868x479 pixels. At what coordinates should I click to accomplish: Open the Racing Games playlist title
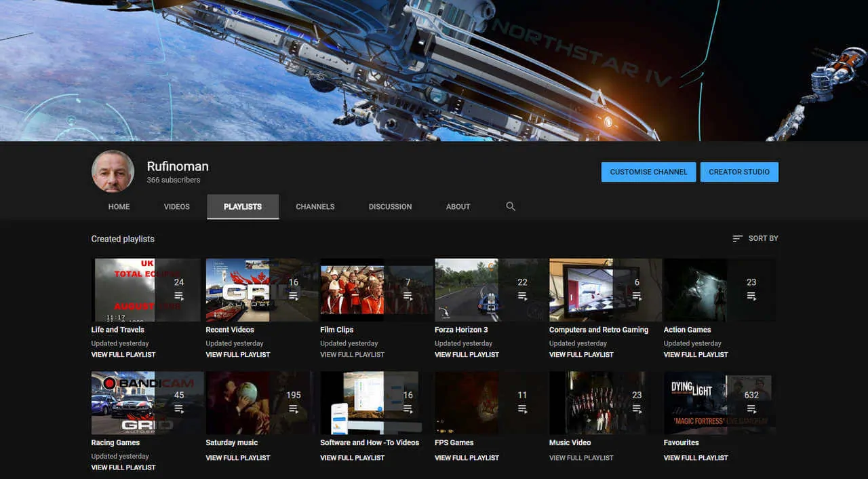tap(115, 442)
